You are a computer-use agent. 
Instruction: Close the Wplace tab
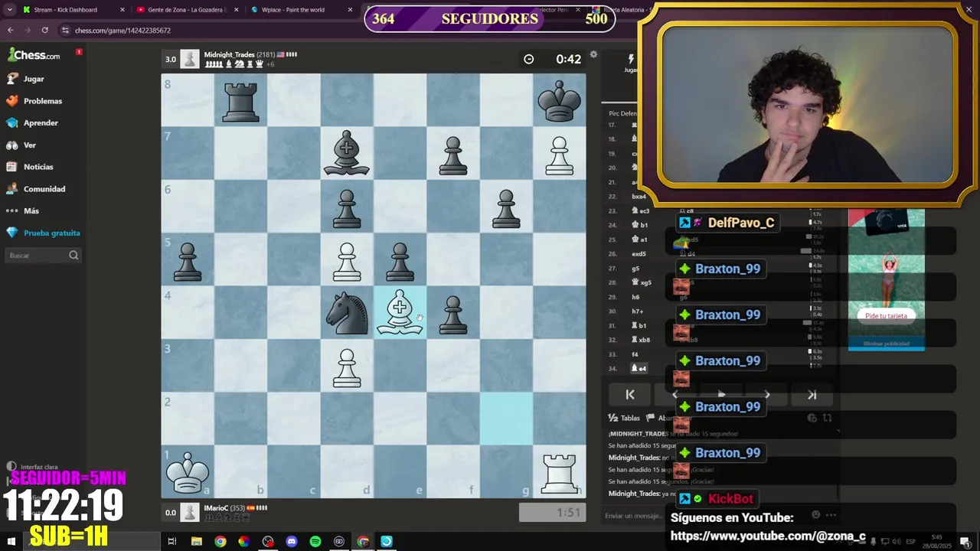(351, 10)
